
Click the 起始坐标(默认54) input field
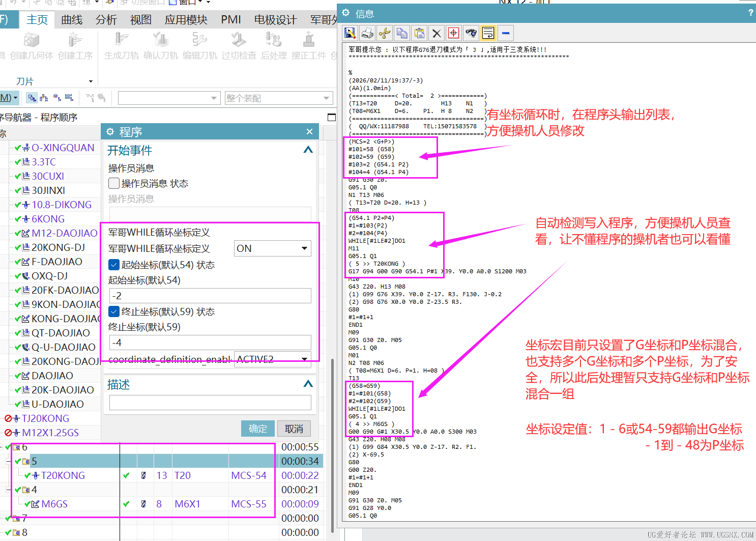pyautogui.click(x=210, y=296)
